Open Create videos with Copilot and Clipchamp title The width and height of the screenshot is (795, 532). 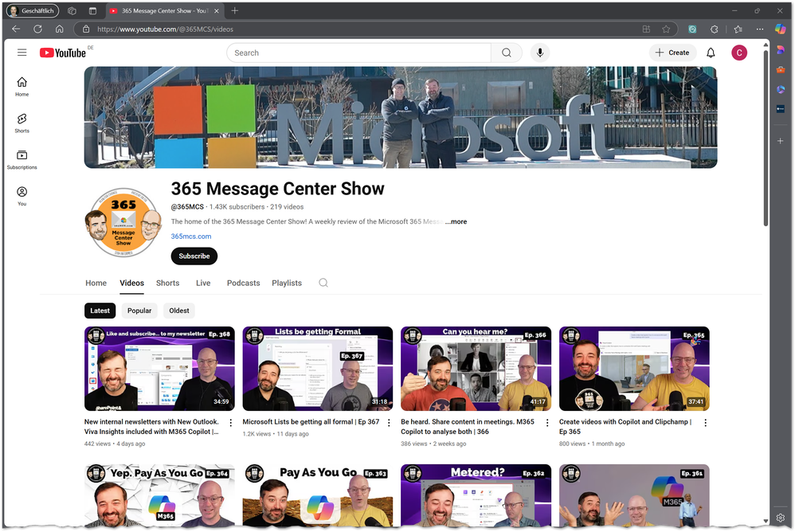[625, 427]
